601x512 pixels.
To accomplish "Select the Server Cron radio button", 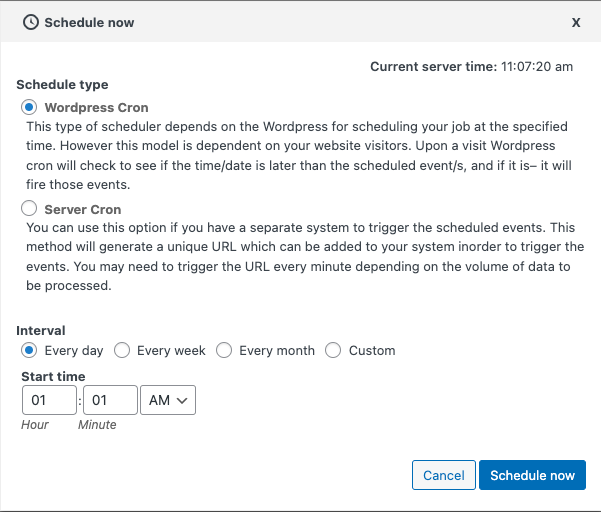I will pyautogui.click(x=29, y=208).
